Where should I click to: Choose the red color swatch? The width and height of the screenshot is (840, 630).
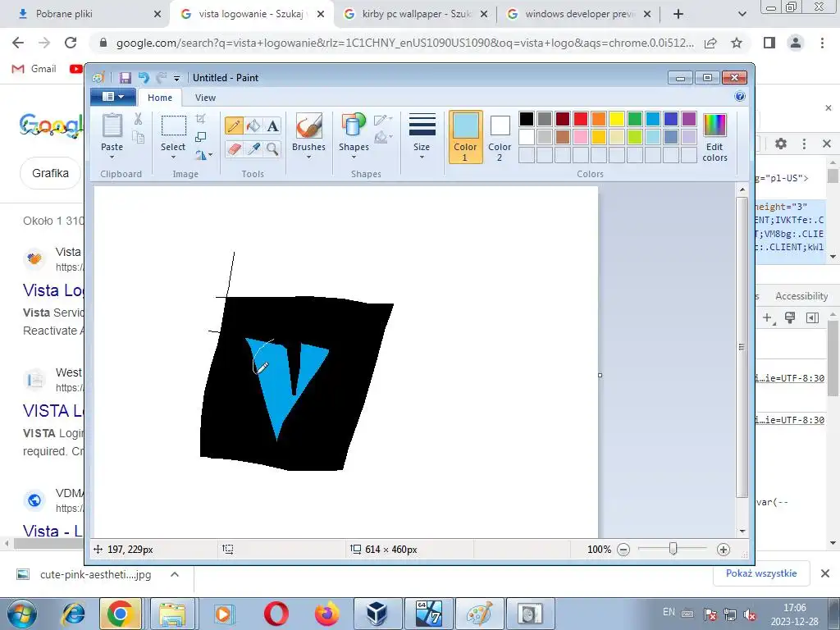pos(581,119)
